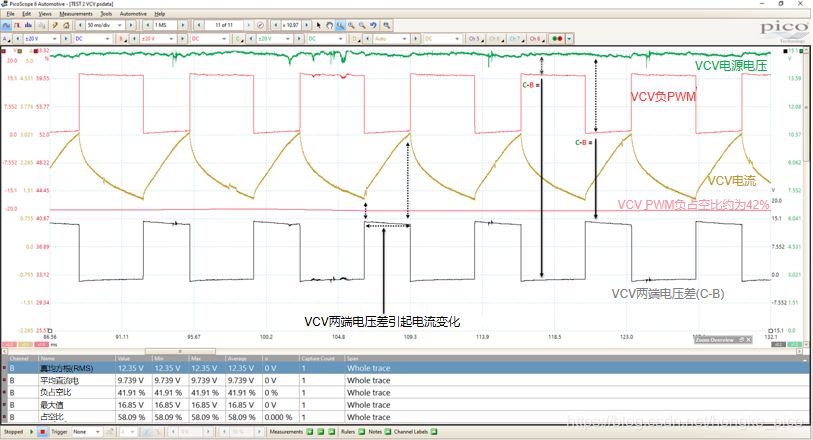Click the VCV负PWM channel label
The height and width of the screenshot is (440, 813).
point(663,96)
